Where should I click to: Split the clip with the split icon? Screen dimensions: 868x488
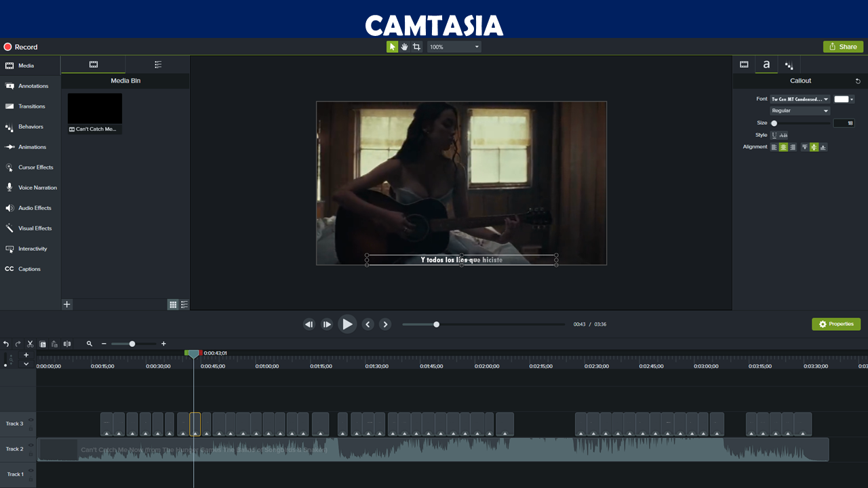pyautogui.click(x=66, y=344)
